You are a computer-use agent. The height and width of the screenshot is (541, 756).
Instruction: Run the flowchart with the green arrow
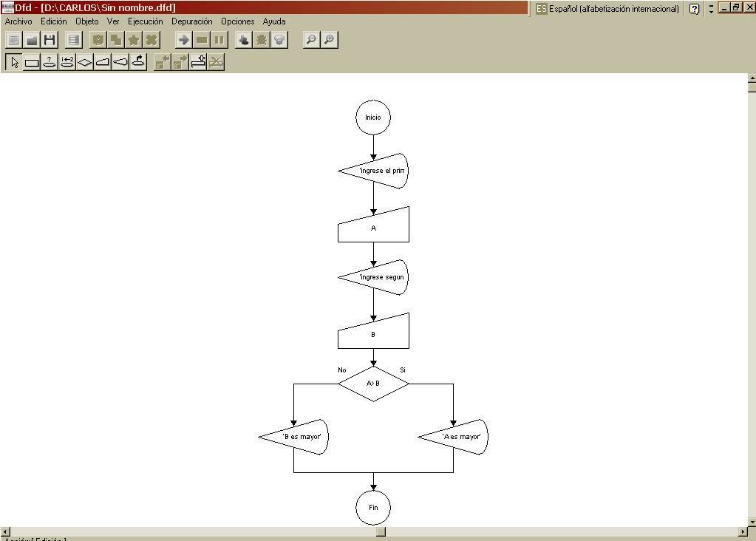point(183,39)
